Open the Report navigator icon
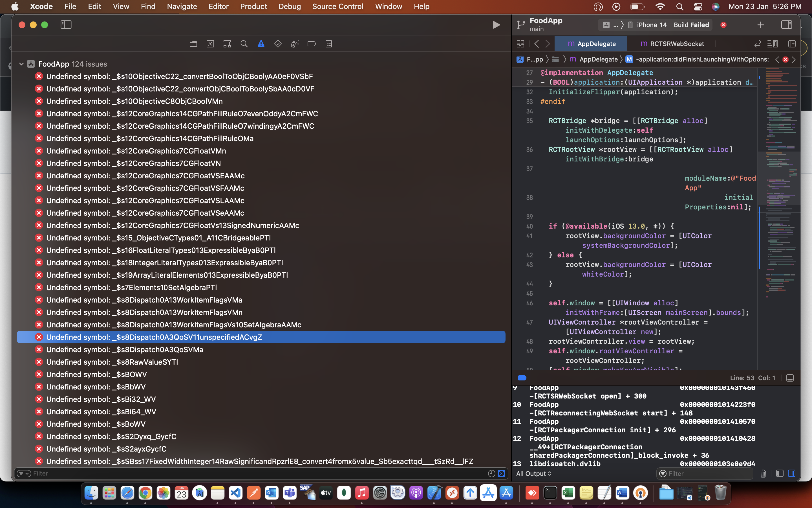 pyautogui.click(x=329, y=44)
